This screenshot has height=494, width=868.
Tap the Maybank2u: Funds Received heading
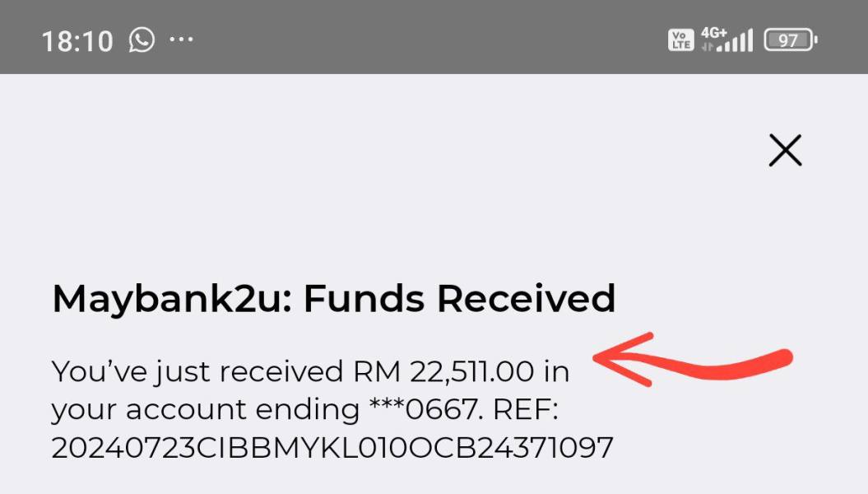pos(334,299)
